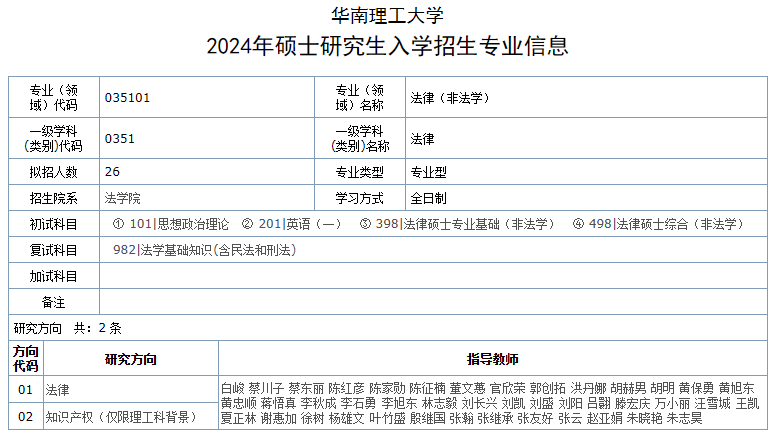The width and height of the screenshot is (772, 438).
Task: Click the 专业（领域）名称 label cell
Action: click(x=359, y=97)
